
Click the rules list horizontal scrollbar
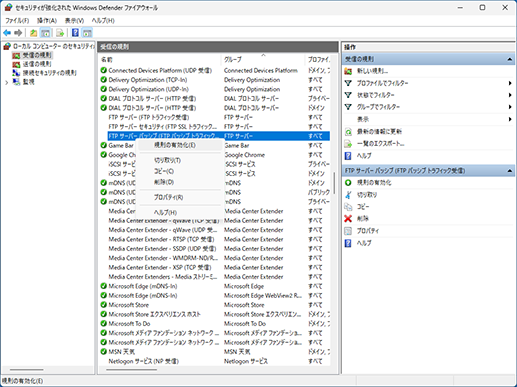(x=132, y=369)
